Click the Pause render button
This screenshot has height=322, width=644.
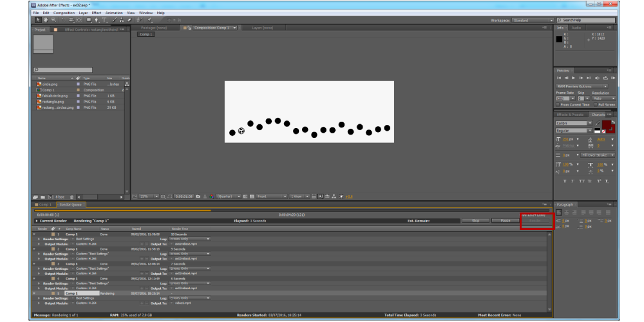tap(506, 220)
